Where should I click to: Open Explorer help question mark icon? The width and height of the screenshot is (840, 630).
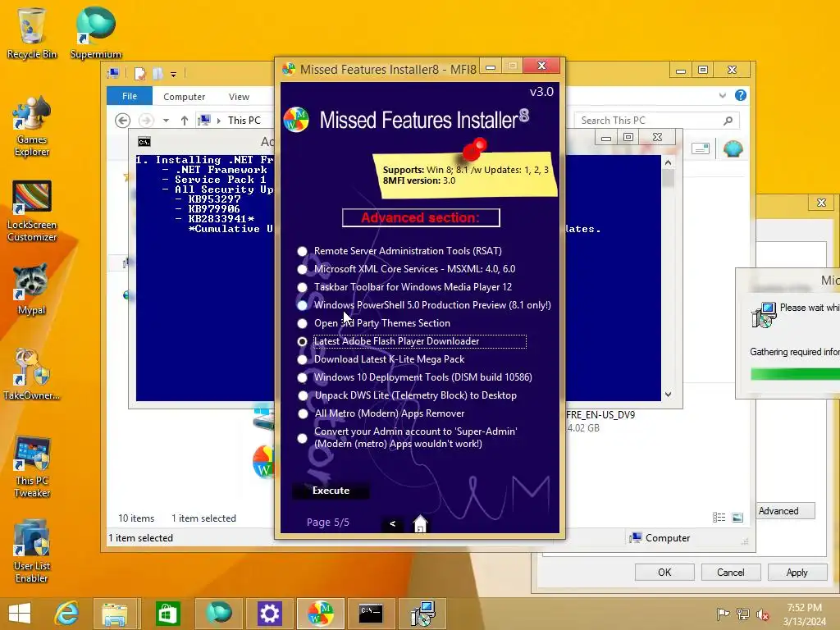click(741, 95)
